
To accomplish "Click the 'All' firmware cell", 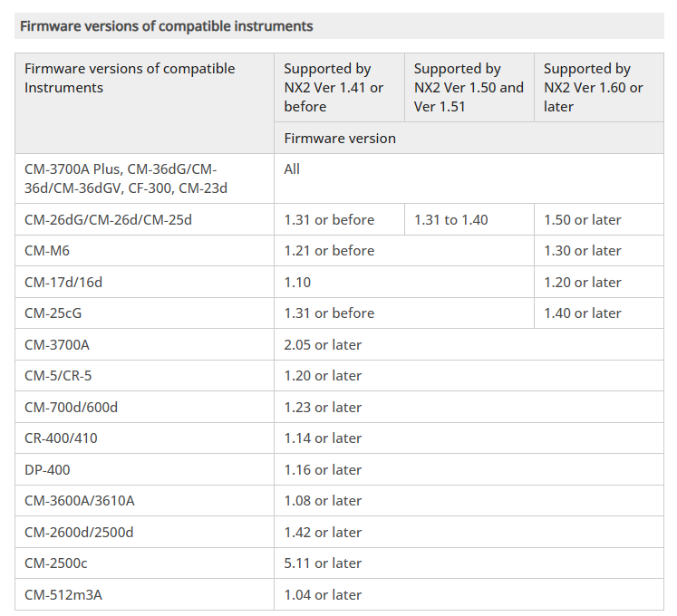I will click(x=292, y=169).
